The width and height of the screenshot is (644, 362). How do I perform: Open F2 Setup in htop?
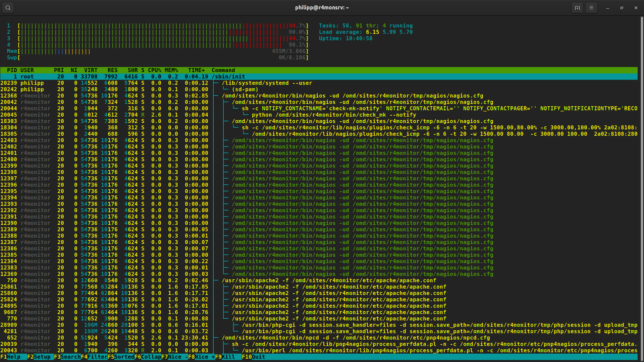(42, 357)
